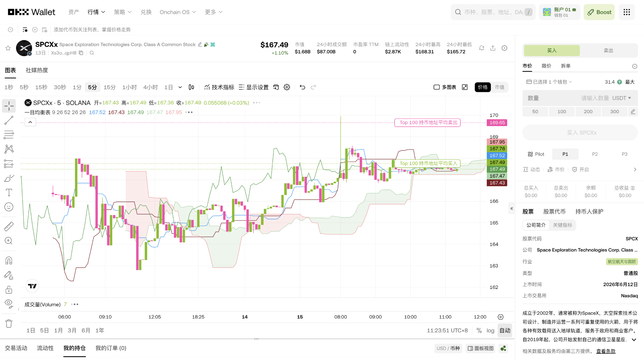Click the 最大 max amount button
The width and height of the screenshot is (644, 360).
pyautogui.click(x=630, y=82)
